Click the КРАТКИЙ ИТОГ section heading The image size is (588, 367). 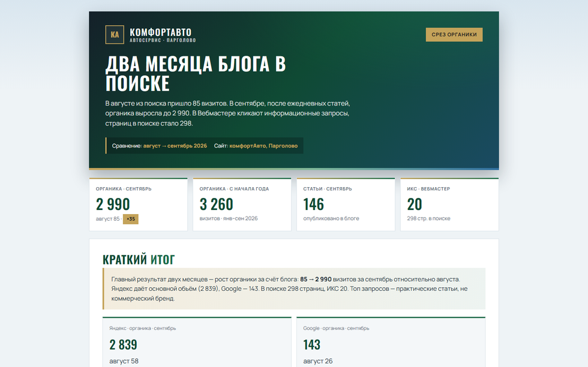click(139, 260)
